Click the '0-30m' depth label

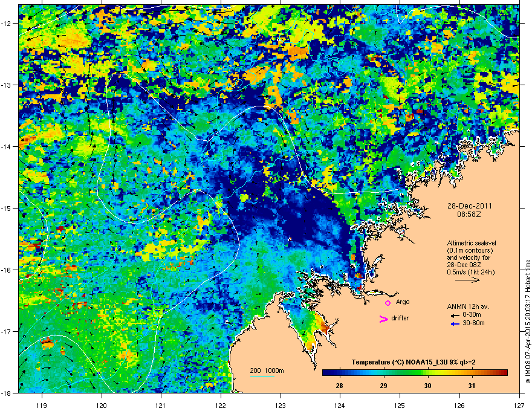[x=472, y=315]
